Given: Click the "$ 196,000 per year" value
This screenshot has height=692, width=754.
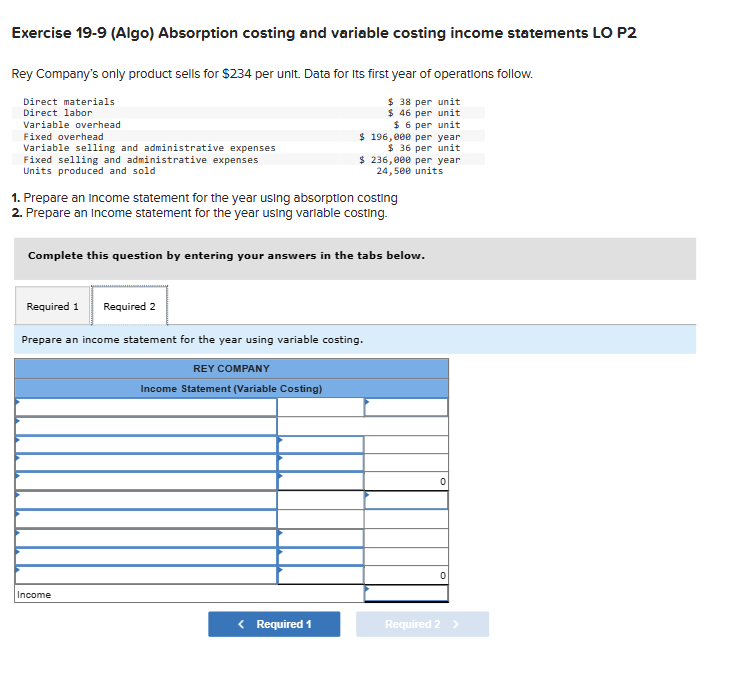Looking at the screenshot, I should 410,137.
